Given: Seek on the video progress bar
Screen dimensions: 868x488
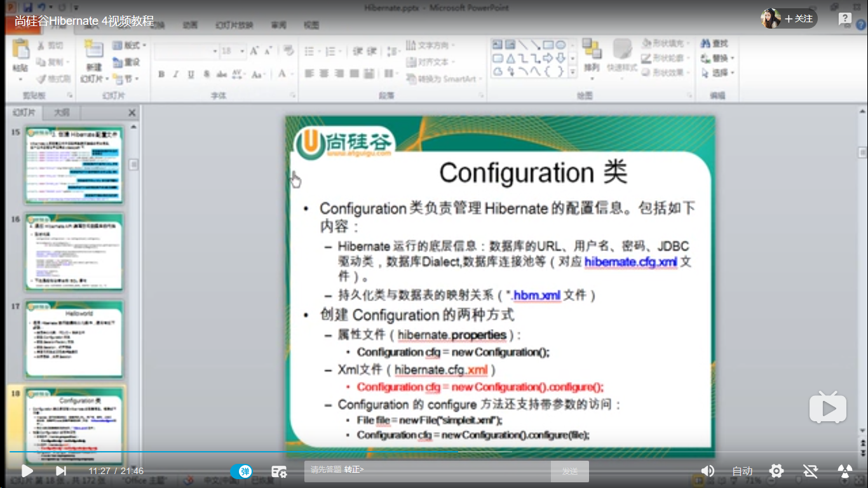Looking at the screenshot, I should [x=434, y=452].
